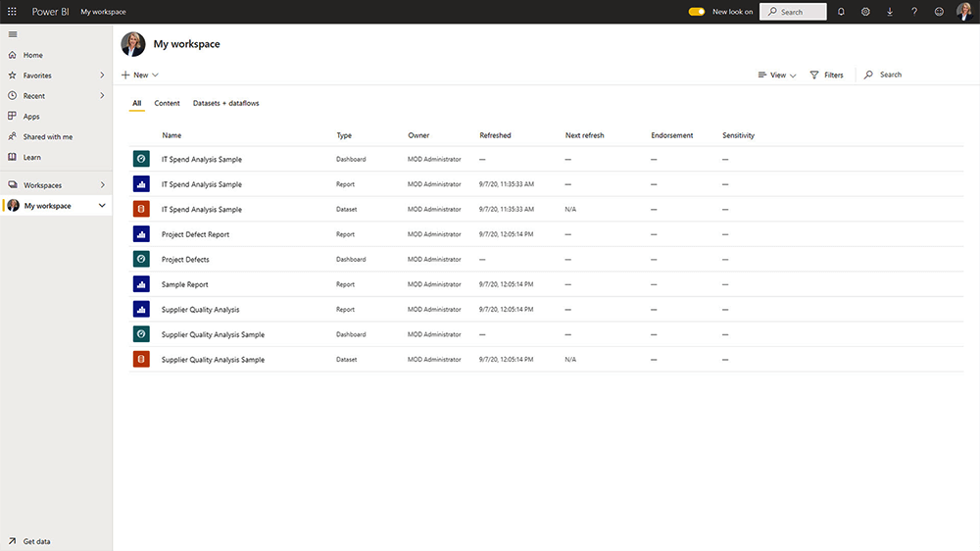This screenshot has height=551, width=980.
Task: Open the View dropdown
Action: click(x=777, y=75)
